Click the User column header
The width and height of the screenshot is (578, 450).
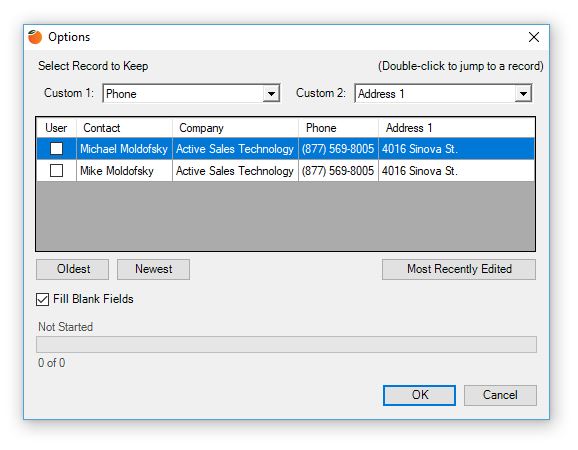pos(56,128)
